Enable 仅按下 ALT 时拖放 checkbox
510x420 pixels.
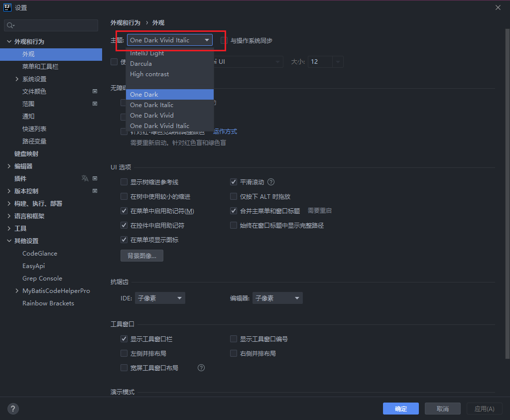click(234, 196)
